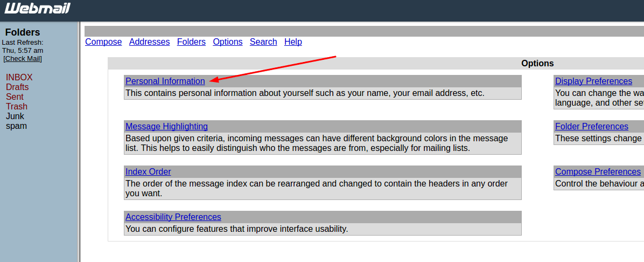Open the INBOX folder

(19, 77)
